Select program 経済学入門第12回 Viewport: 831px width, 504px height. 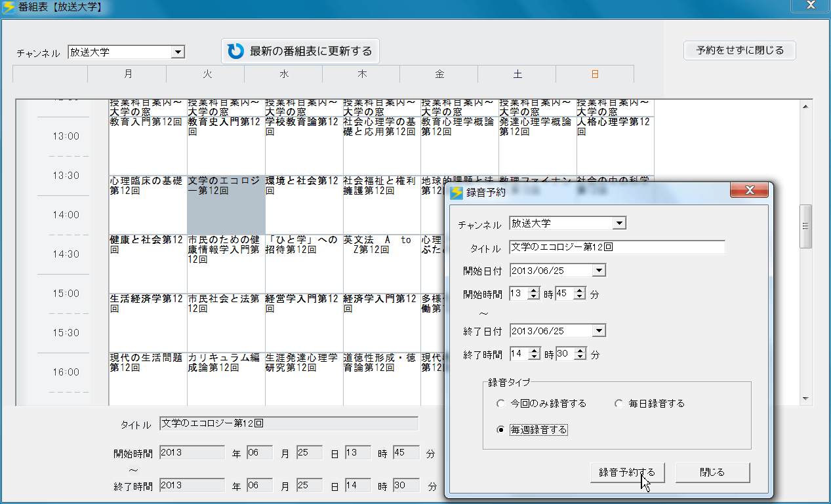(x=382, y=322)
